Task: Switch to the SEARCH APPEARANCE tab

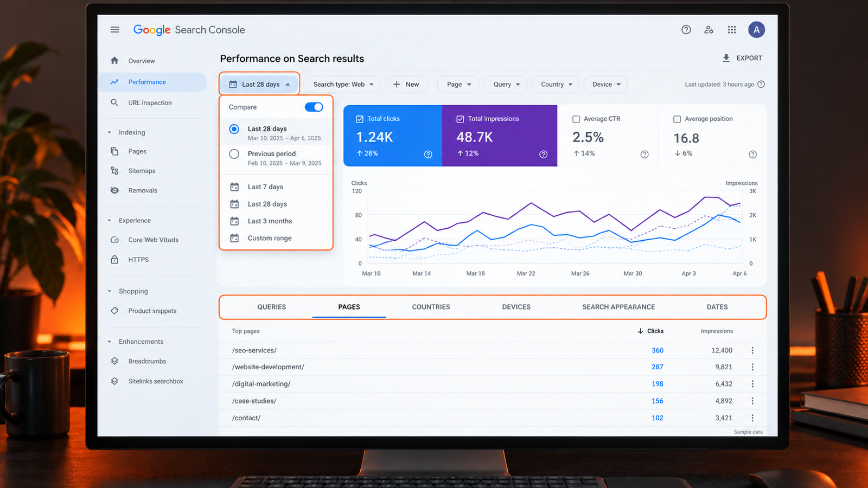Action: point(618,307)
